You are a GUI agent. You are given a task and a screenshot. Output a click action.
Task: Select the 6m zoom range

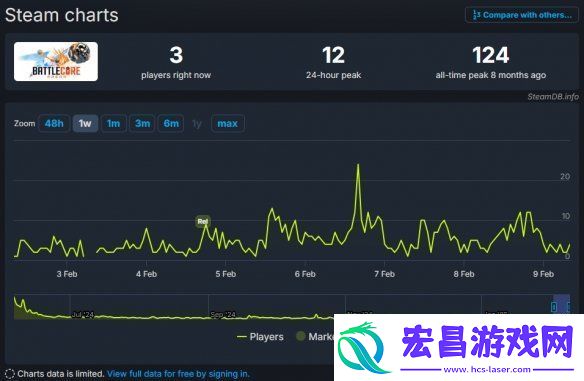point(171,123)
